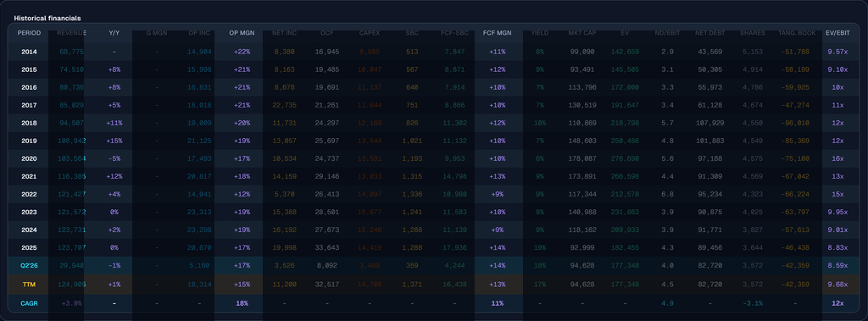Viewport: 868px width, 321px height.
Task: Click 2020 EV/EBIT value 16x
Action: (837, 159)
